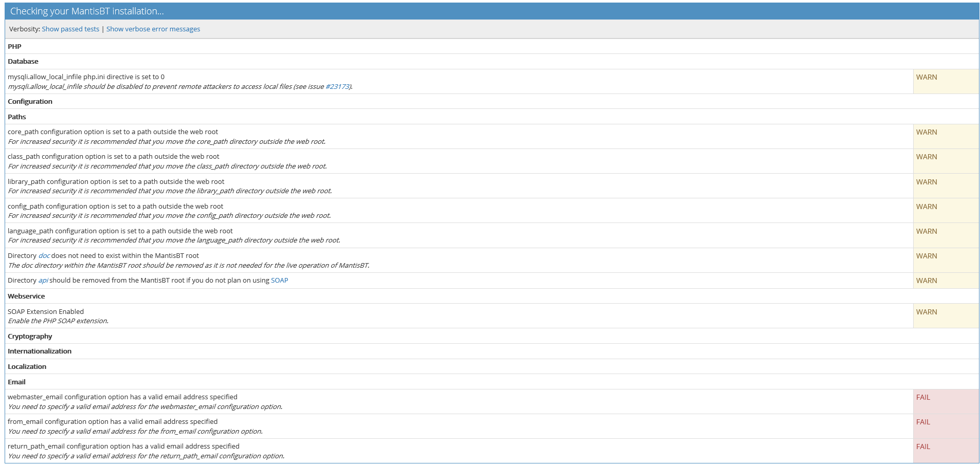This screenshot has height=465, width=980.
Task: Click the Configuration section heading
Action: point(30,102)
